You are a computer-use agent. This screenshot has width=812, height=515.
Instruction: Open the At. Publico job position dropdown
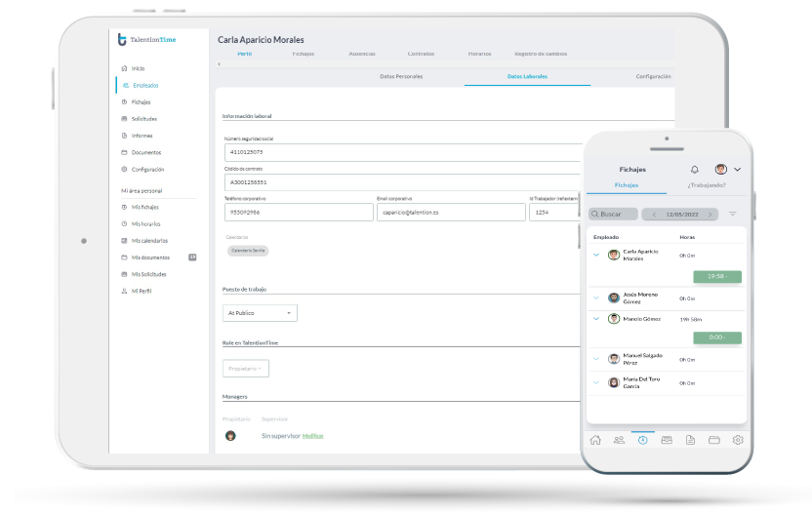click(260, 313)
